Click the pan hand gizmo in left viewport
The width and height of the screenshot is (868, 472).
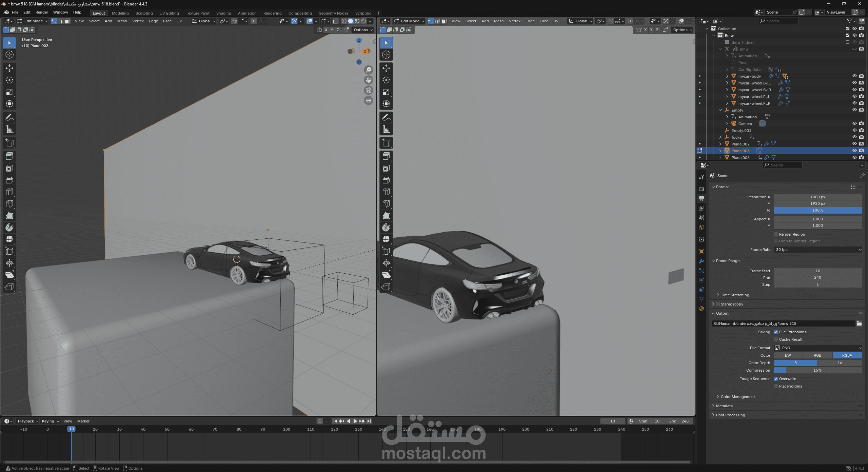point(369,80)
